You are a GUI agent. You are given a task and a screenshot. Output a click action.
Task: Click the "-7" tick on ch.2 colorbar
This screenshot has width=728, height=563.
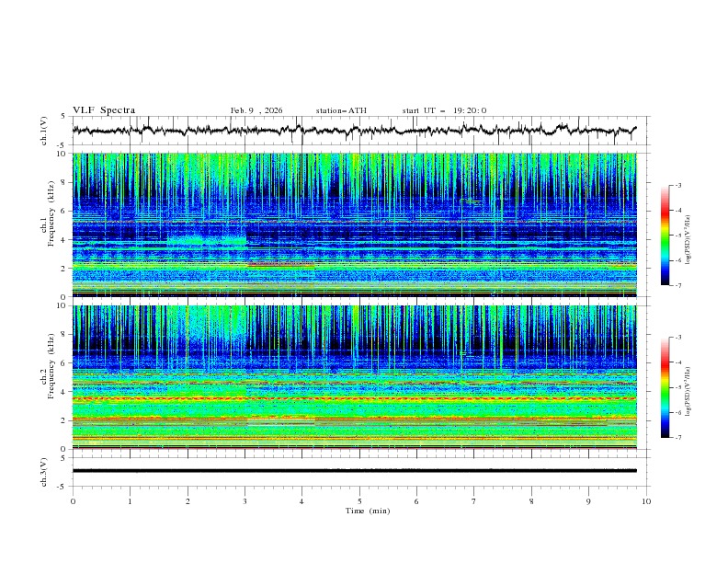pos(677,438)
